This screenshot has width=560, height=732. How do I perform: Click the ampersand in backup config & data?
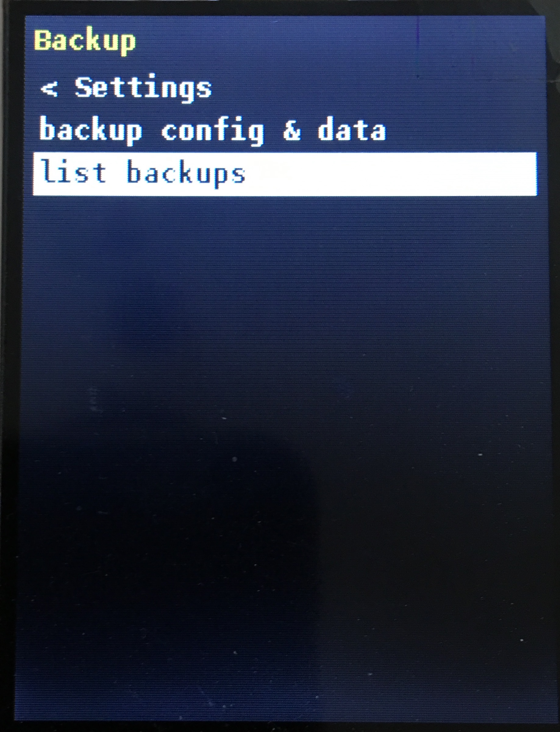coord(292,131)
